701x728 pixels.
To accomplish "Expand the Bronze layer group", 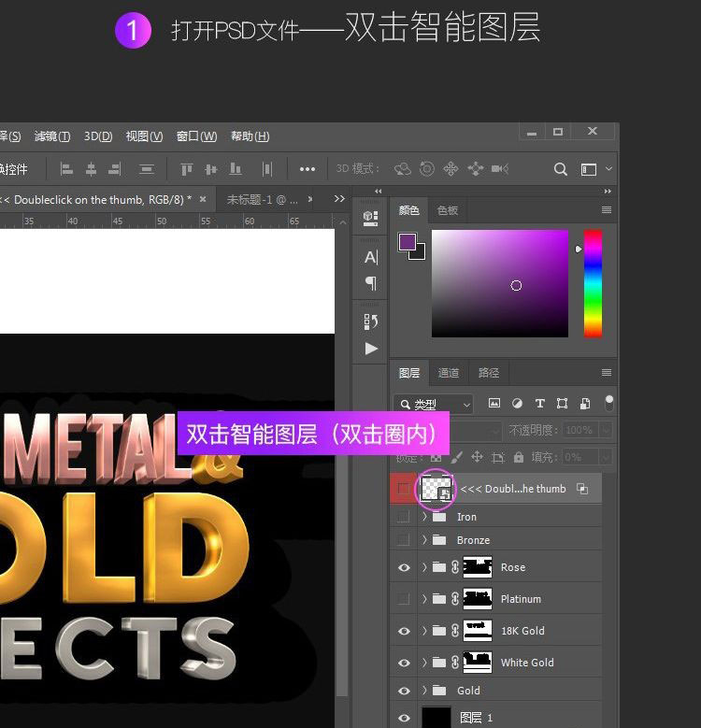I will 424,540.
